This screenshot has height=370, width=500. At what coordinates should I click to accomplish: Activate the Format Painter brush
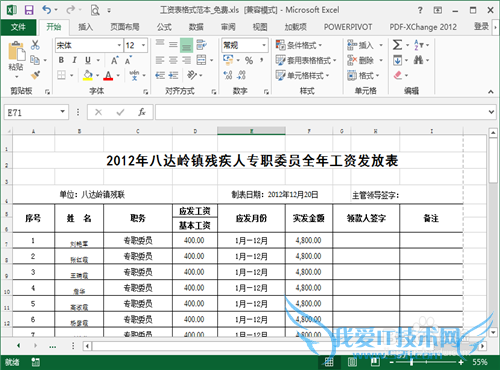[35, 75]
